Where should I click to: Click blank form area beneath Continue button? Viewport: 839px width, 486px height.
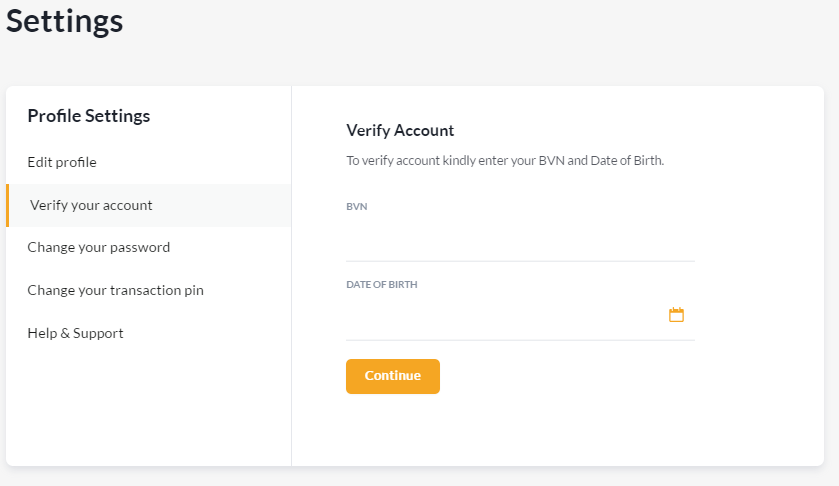click(x=520, y=430)
